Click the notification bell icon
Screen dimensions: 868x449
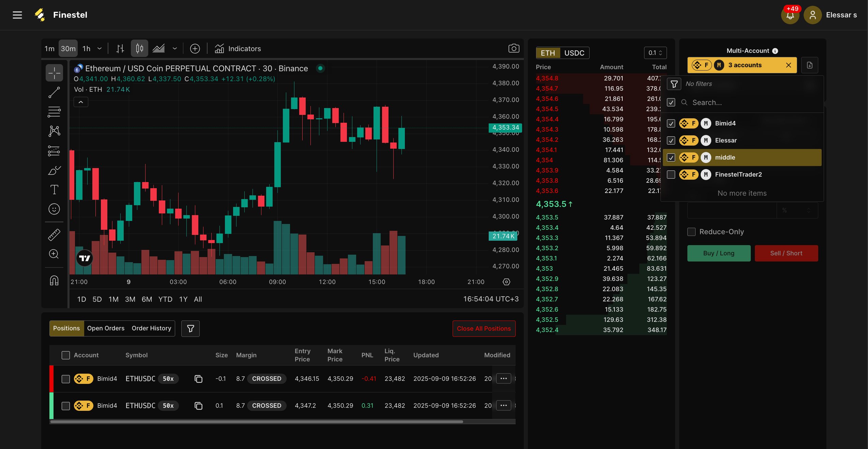790,15
